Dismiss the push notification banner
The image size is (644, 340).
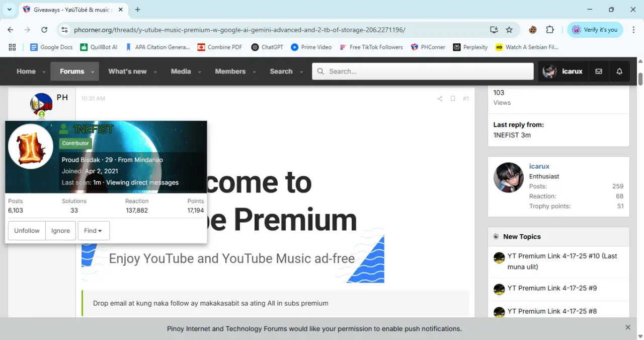pos(628,327)
